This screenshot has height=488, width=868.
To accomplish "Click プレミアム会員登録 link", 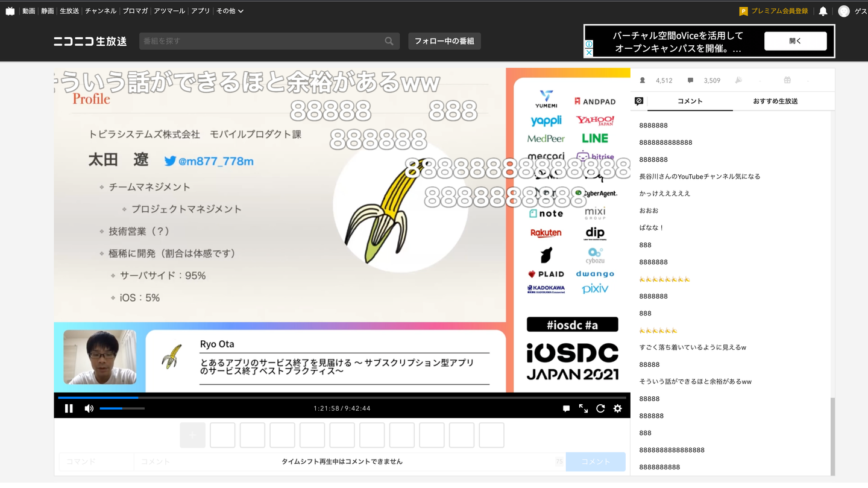I will click(779, 11).
